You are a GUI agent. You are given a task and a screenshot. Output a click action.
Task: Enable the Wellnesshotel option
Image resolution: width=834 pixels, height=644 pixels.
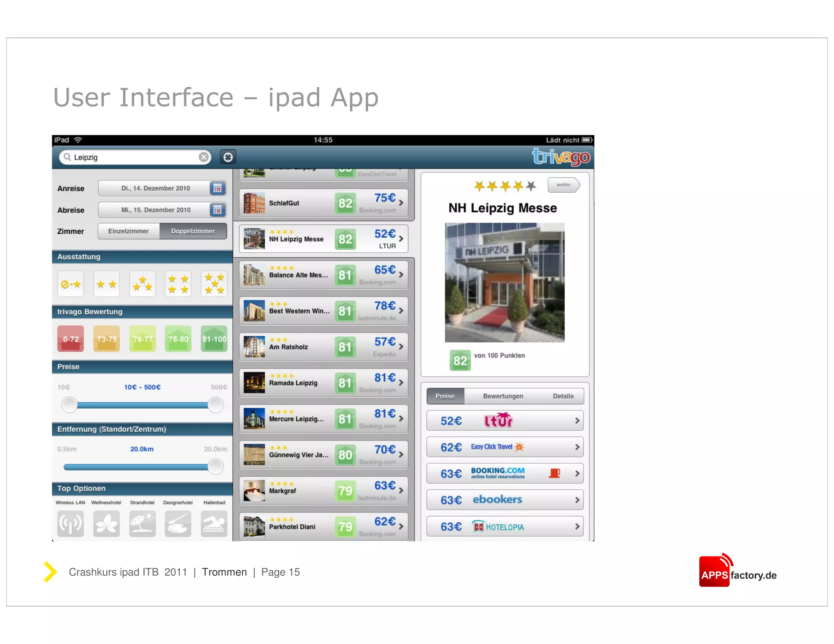click(x=106, y=524)
